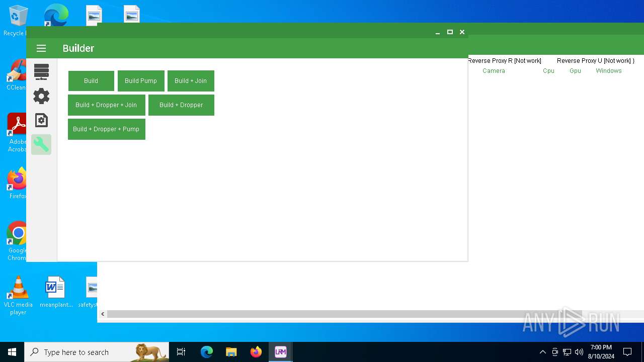The width and height of the screenshot is (644, 362).
Task: Launch Edge from the taskbar
Action: [x=207, y=352]
